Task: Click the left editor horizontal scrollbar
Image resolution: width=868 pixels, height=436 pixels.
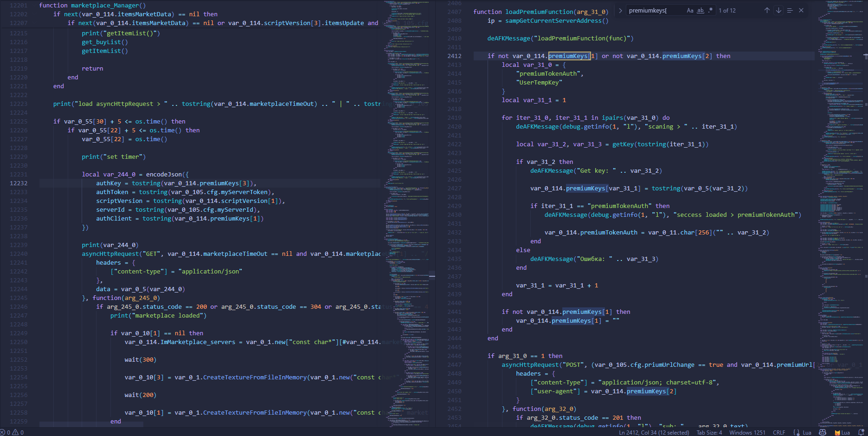Action: coord(91,424)
